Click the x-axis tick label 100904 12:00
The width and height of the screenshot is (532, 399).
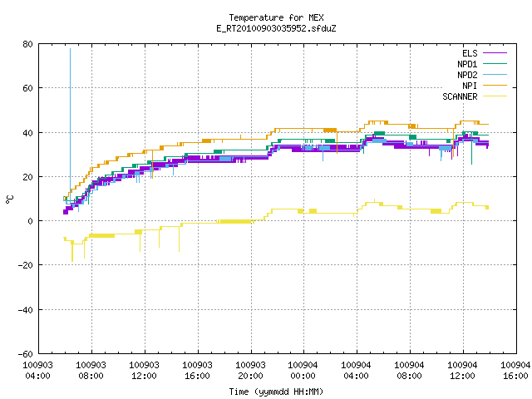(x=463, y=371)
